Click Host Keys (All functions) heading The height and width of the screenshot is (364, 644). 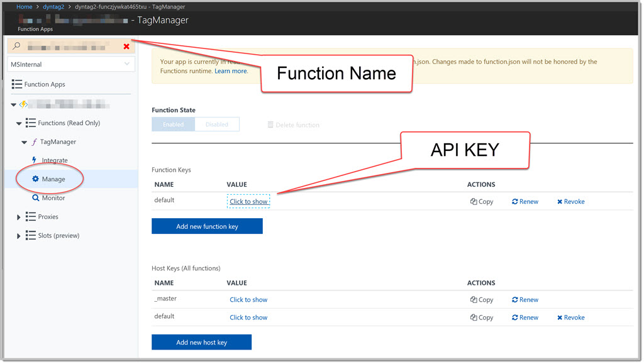(x=186, y=268)
